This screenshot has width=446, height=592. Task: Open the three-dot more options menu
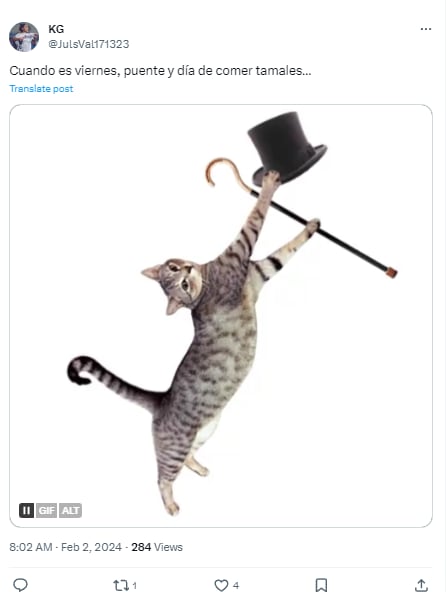426,29
